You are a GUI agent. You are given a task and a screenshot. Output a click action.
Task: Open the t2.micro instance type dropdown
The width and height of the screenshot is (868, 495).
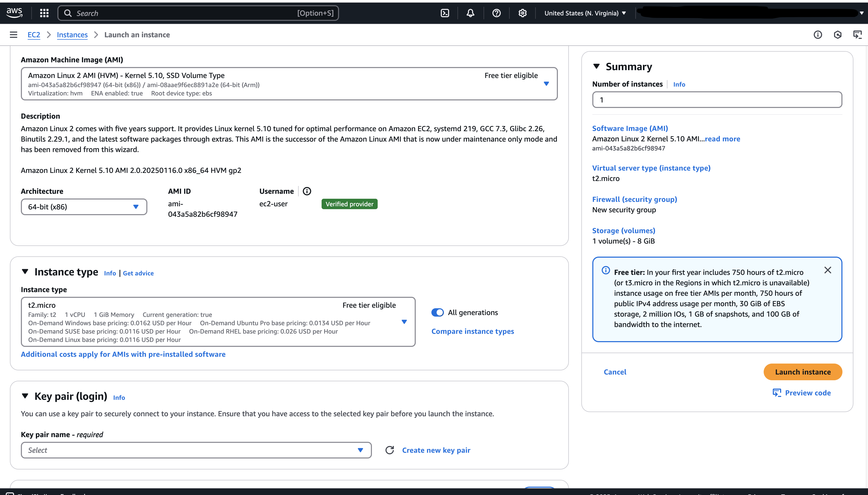coord(218,322)
